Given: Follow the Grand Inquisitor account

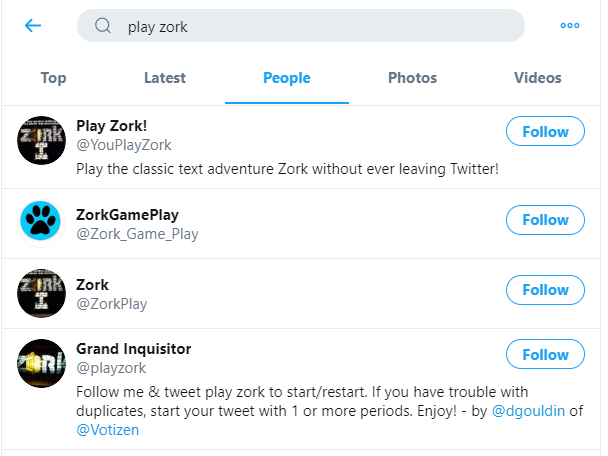Looking at the screenshot, I should pos(545,355).
